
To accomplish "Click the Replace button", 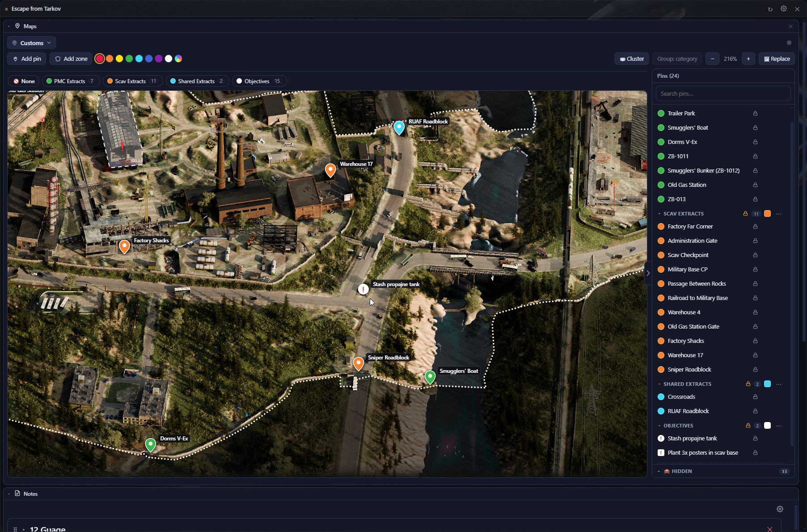I will click(x=777, y=59).
